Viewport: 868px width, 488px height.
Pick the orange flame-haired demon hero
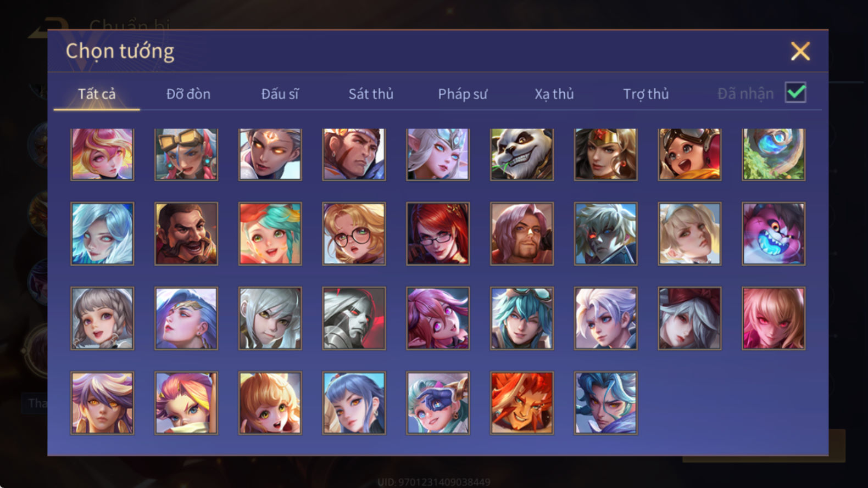click(522, 403)
